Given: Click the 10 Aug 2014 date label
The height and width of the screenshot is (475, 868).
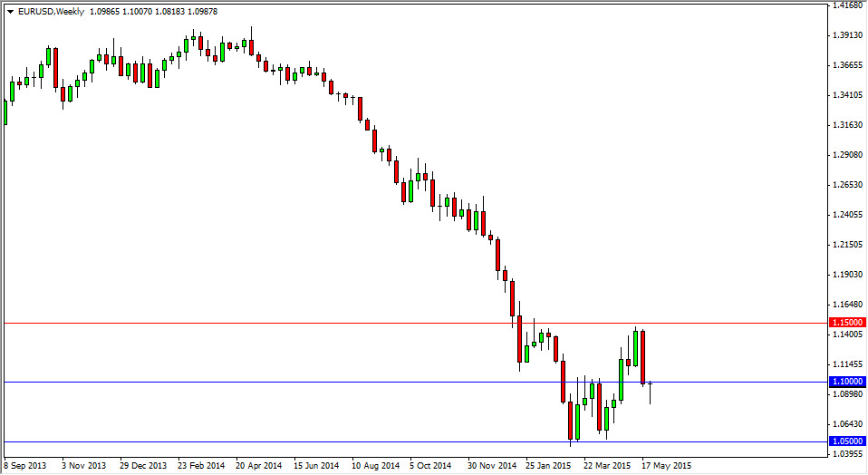Looking at the screenshot, I should [375, 466].
